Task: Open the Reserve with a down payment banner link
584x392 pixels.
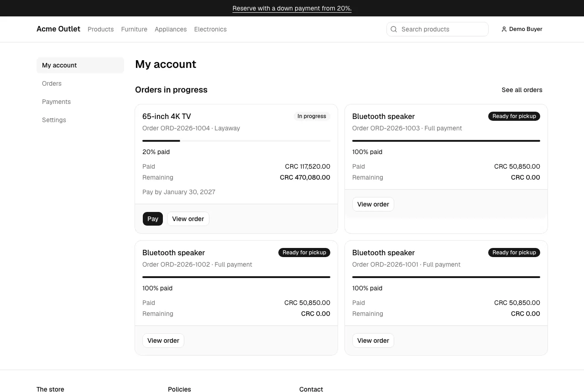Action: (292, 8)
